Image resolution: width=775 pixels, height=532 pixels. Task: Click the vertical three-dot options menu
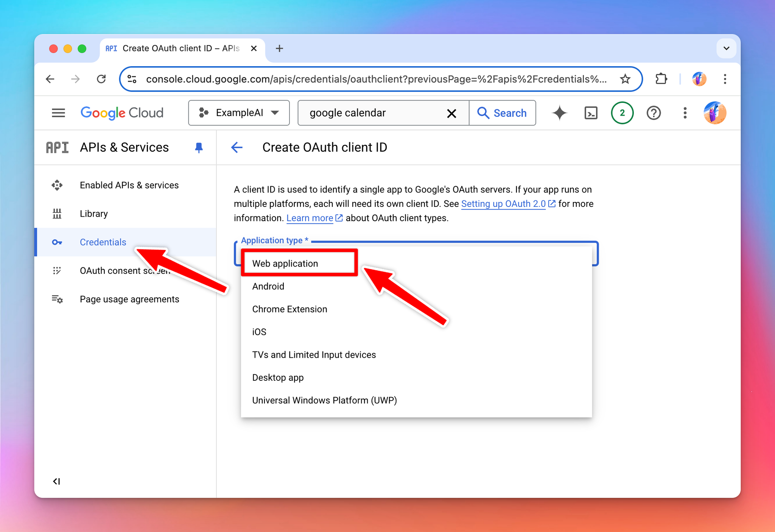pos(684,113)
